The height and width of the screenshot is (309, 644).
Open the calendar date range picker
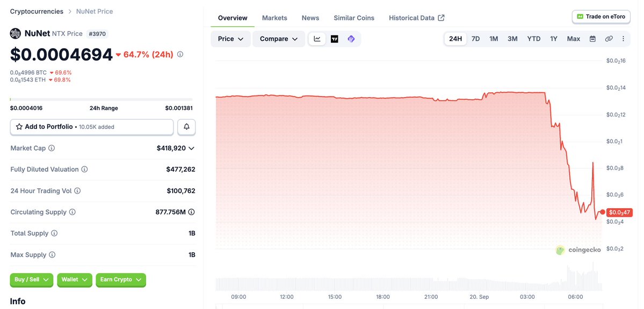pos(592,39)
